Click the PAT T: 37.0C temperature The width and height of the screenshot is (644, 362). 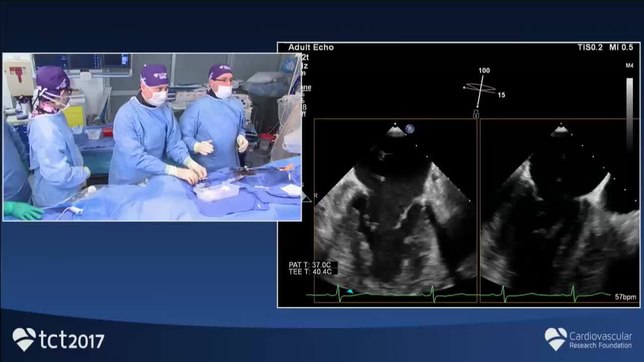pyautogui.click(x=310, y=265)
